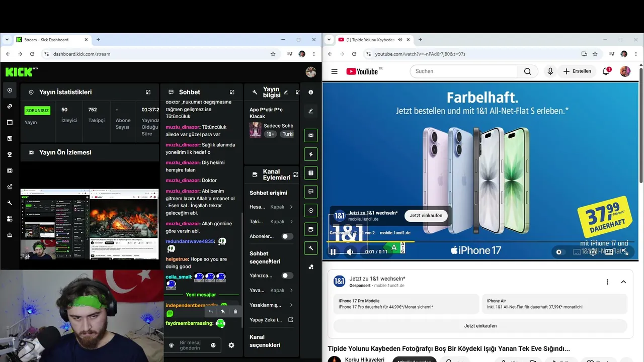
Task: Expand the Hesa... Kapalı chat access row
Action: [x=271, y=207]
